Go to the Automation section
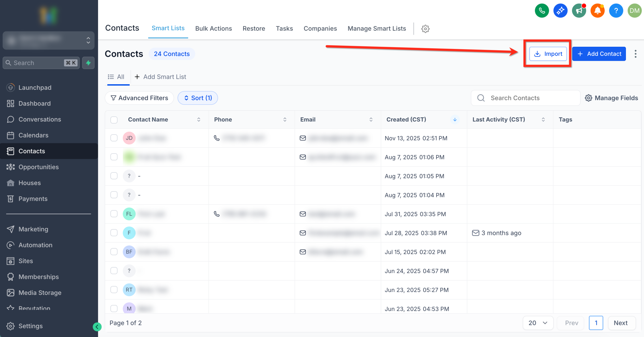The width and height of the screenshot is (644, 337). (35, 245)
